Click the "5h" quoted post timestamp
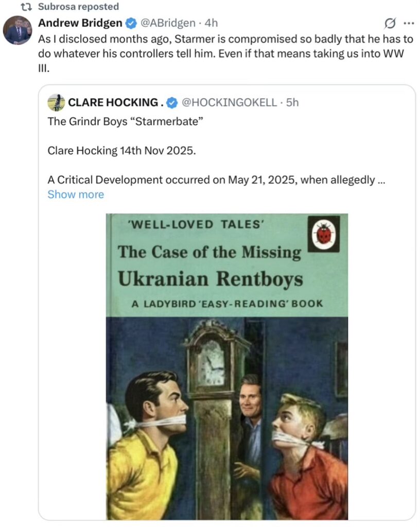The image size is (420, 527). [292, 102]
